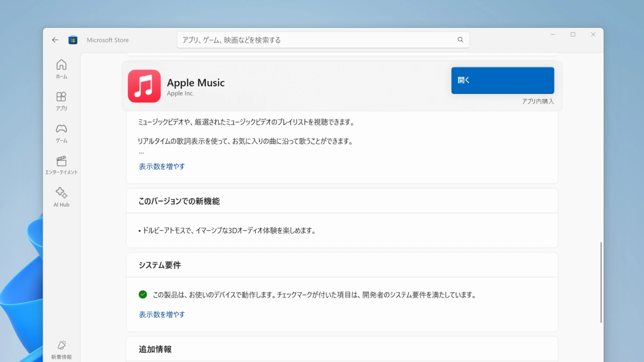Select エンターテイメント in the sidebar
This screenshot has height=362, width=644.
tap(61, 165)
